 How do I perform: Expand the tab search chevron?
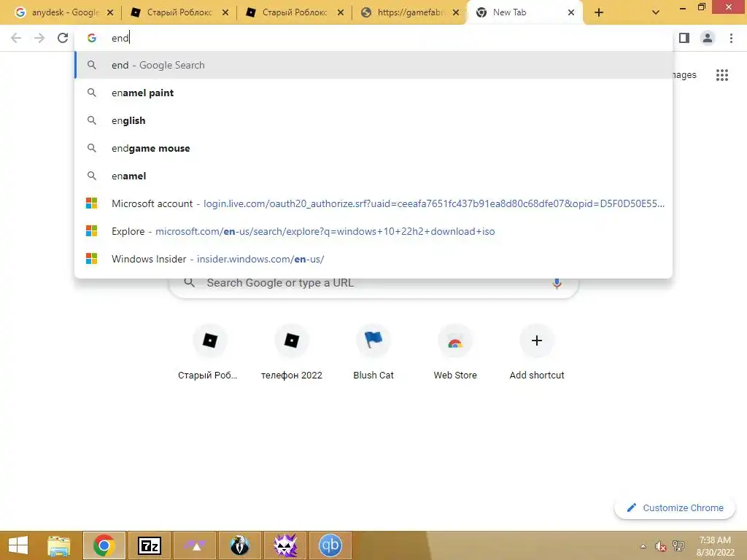[656, 12]
